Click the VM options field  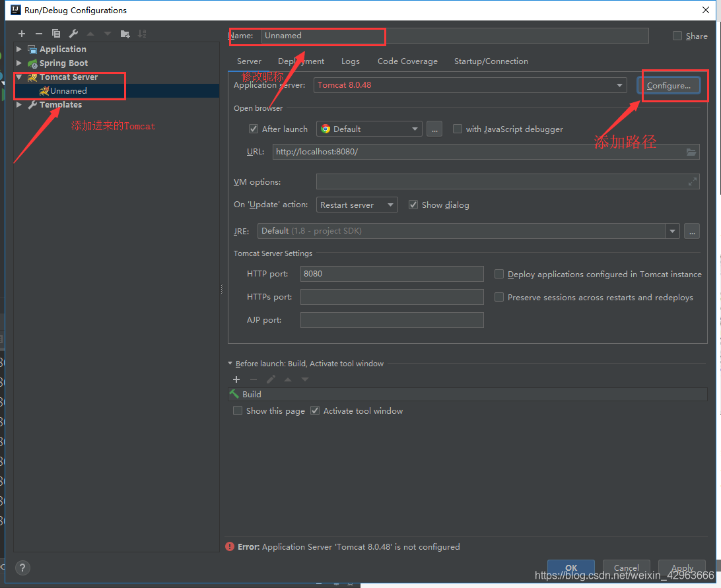tap(508, 181)
